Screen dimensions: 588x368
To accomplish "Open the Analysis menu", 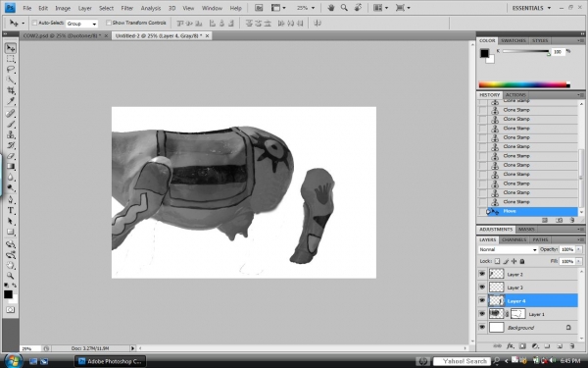I will [151, 8].
